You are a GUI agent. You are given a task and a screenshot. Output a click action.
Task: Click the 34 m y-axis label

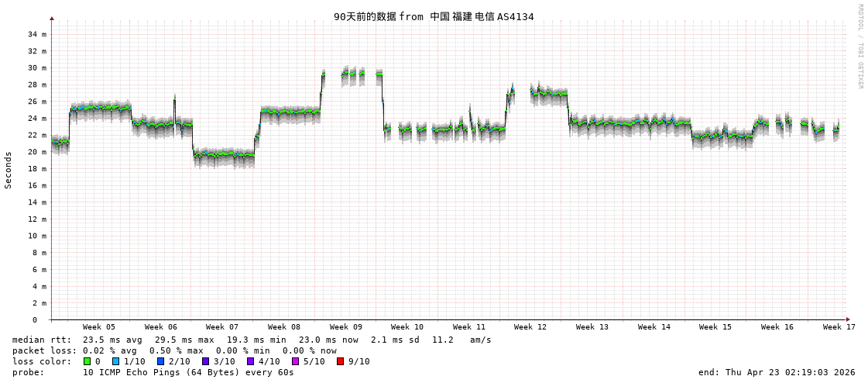(x=37, y=34)
